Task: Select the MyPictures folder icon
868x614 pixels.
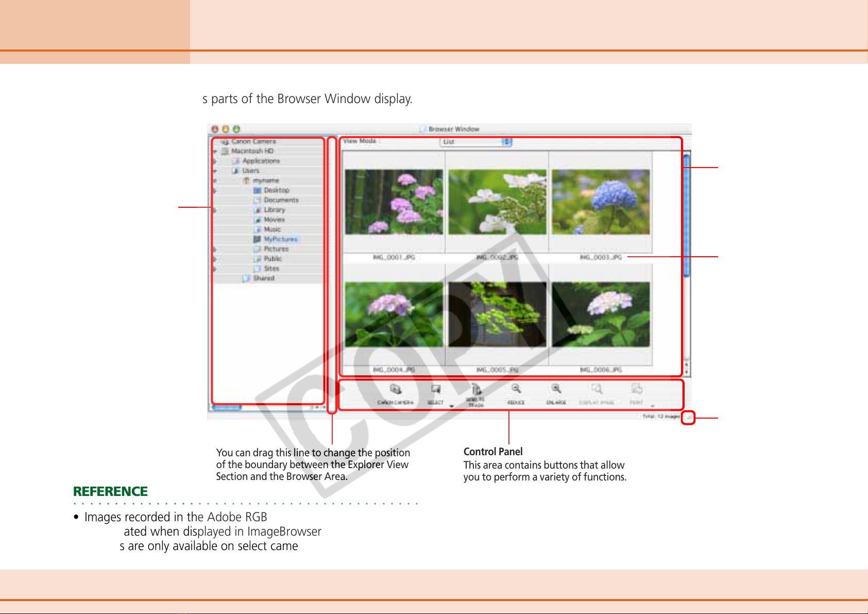Action: tap(258, 239)
